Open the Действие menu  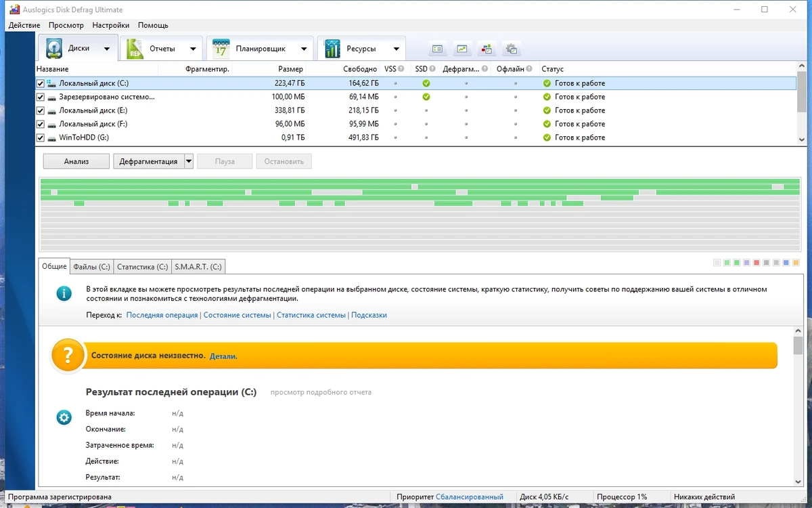24,25
